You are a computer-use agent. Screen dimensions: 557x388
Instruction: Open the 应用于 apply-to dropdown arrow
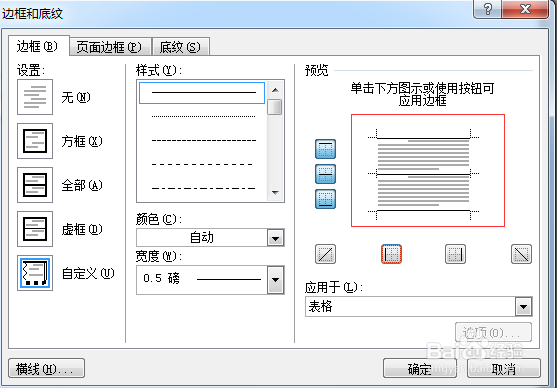pyautogui.click(x=524, y=306)
